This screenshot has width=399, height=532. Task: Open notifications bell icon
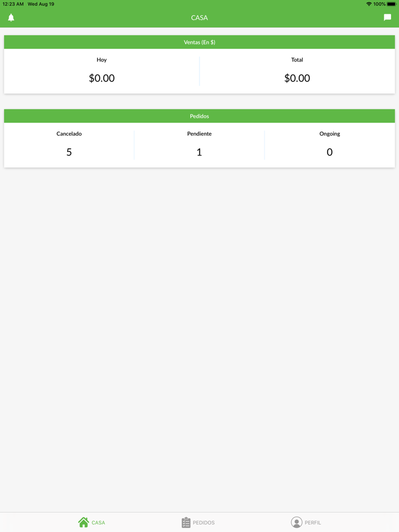11,18
